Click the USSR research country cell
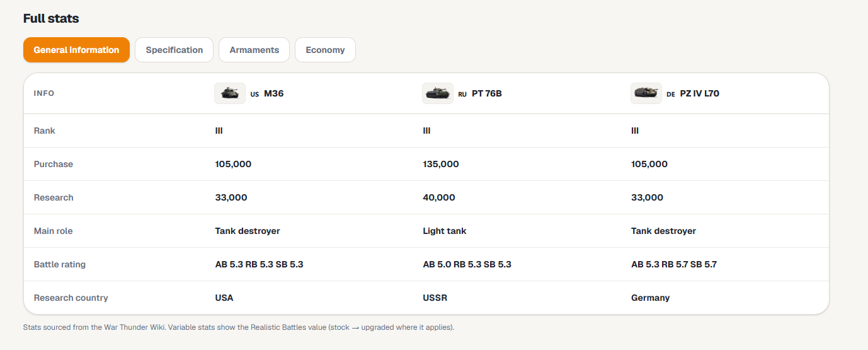868x350 pixels. click(435, 298)
